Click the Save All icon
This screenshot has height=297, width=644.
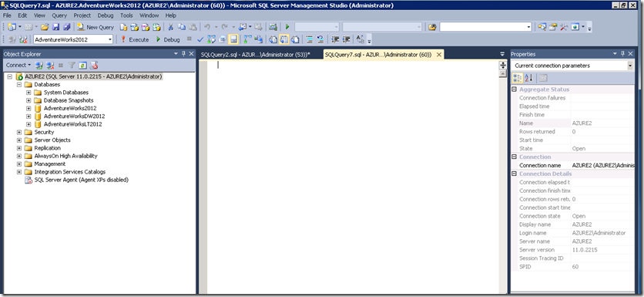tap(66, 27)
